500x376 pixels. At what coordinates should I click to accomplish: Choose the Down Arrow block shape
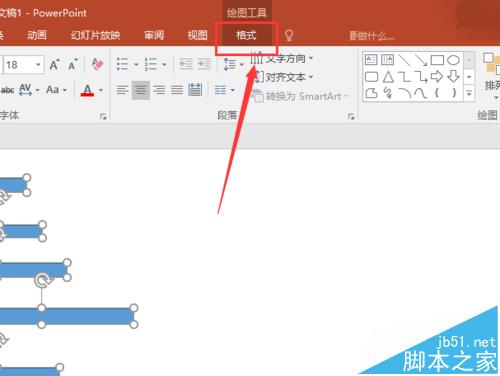453,77
